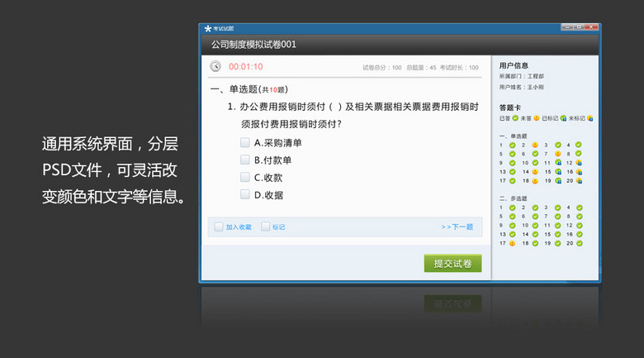
Task: Click the 多选题 heading in answer card
Action: (x=513, y=198)
